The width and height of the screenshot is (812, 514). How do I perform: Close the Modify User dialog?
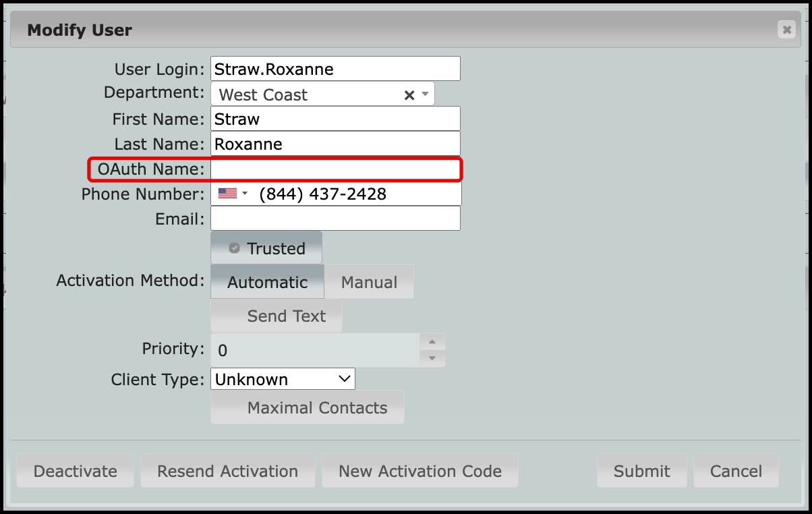pyautogui.click(x=786, y=30)
